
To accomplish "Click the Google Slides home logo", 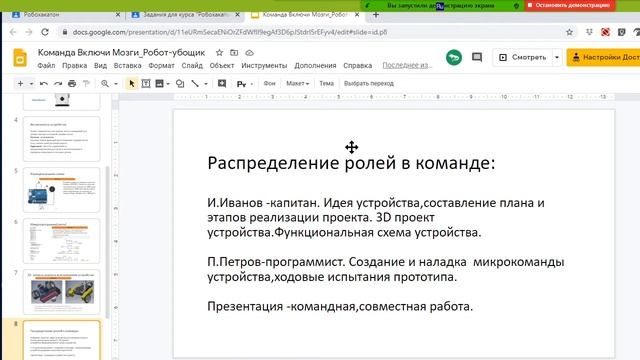I will click(x=20, y=58).
